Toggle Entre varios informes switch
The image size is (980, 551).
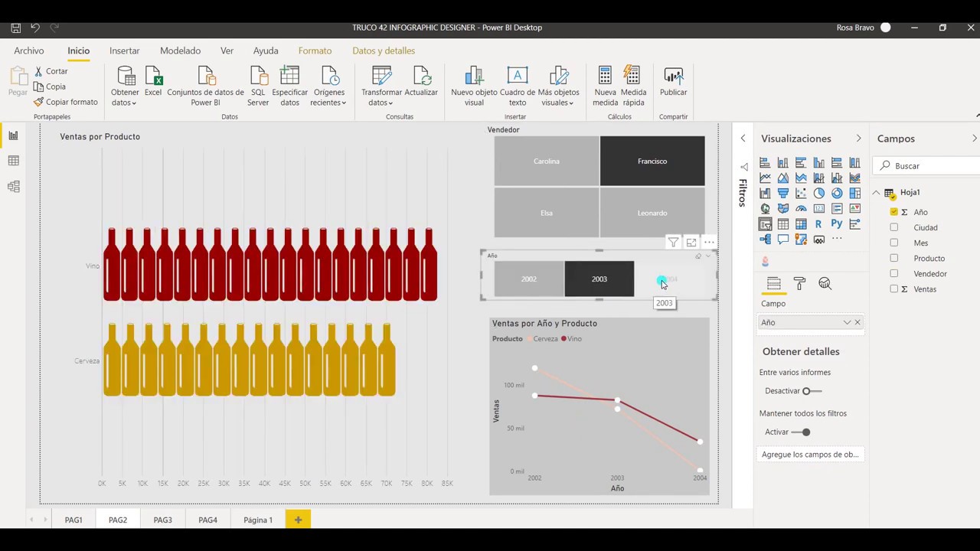[x=812, y=391]
